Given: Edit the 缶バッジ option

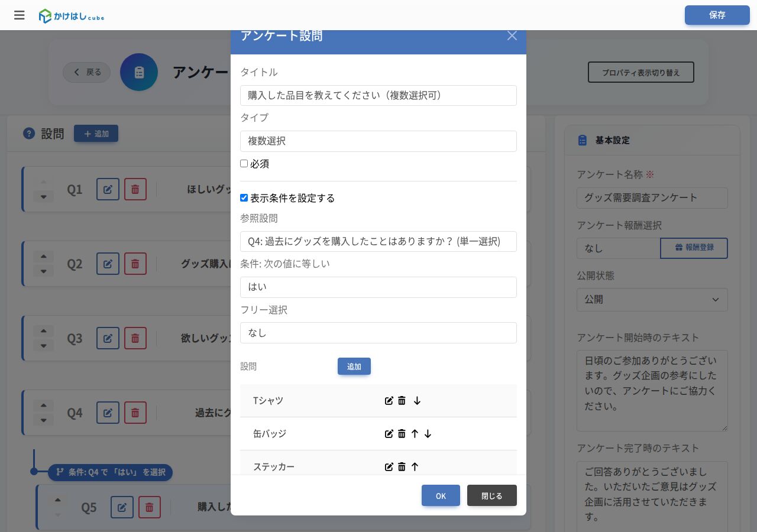Looking at the screenshot, I should (x=389, y=434).
